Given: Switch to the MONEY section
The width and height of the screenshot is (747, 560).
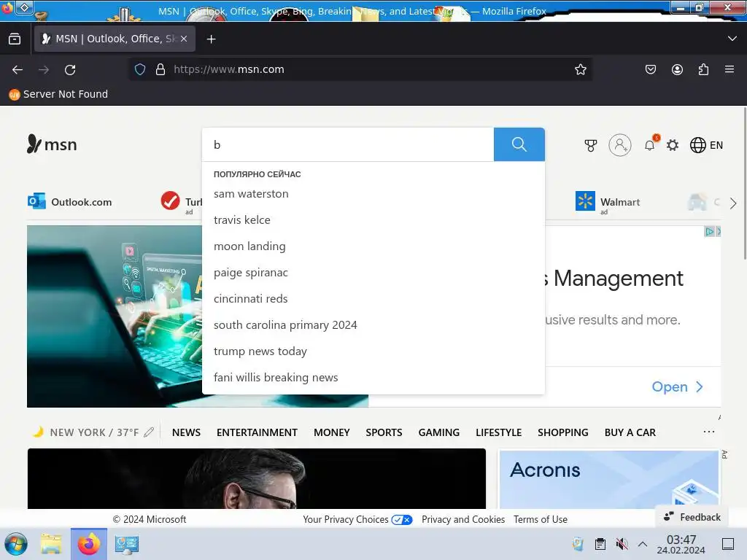Looking at the screenshot, I should click(x=332, y=432).
